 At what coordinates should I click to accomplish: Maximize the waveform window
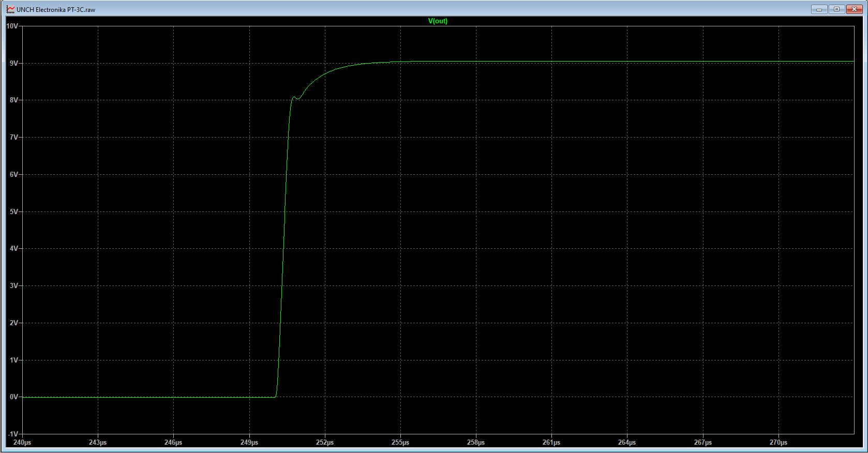[x=836, y=9]
